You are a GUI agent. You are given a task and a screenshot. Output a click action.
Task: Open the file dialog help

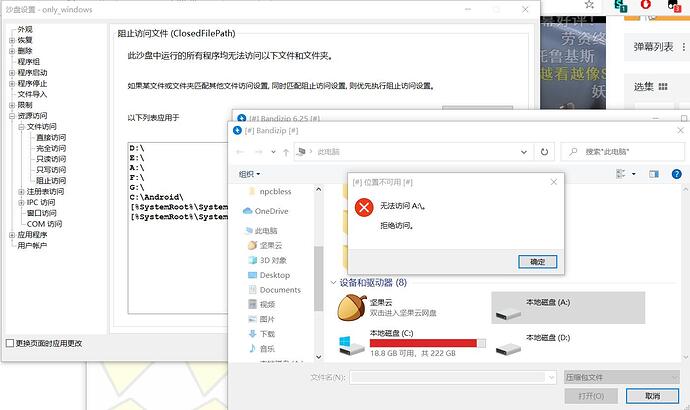tap(676, 174)
